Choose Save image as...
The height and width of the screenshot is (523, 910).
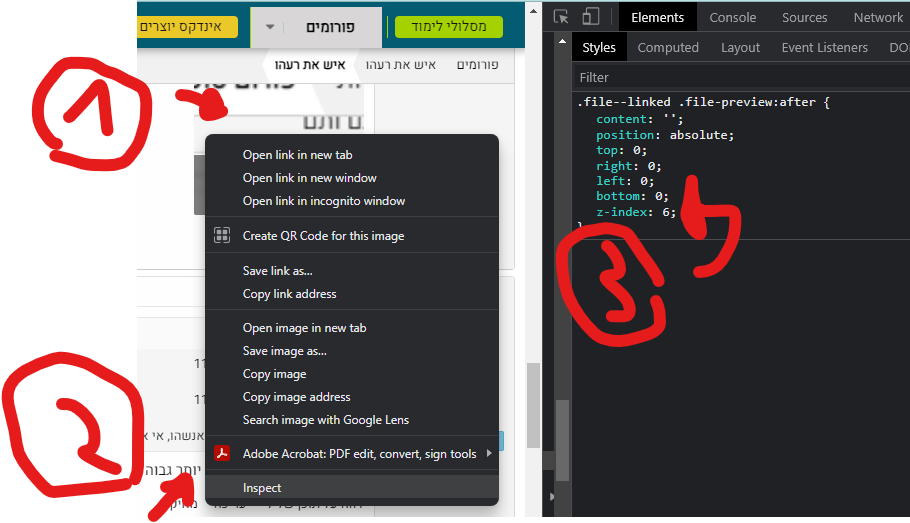point(352,351)
